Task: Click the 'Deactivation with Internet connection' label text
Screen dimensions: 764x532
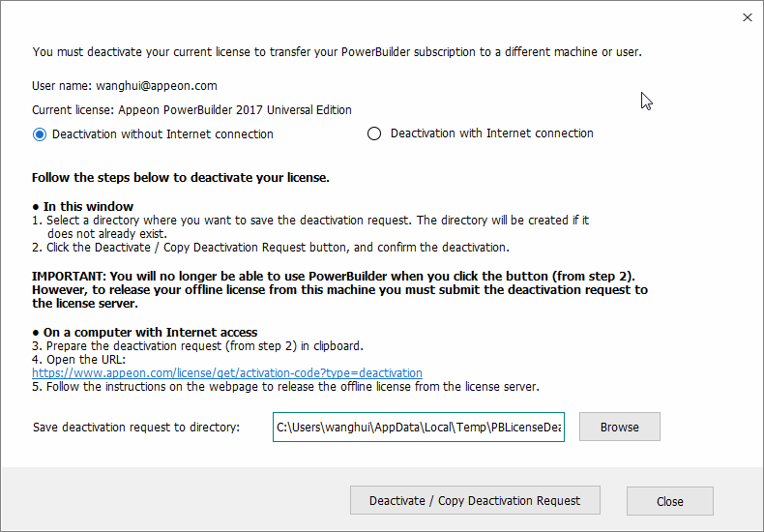Action: pyautogui.click(x=491, y=133)
